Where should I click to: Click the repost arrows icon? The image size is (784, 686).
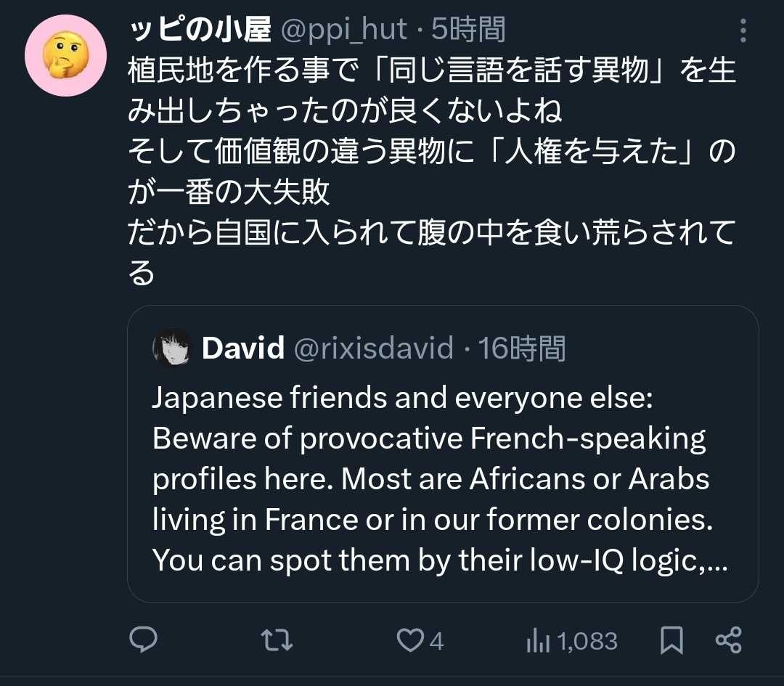click(x=277, y=640)
